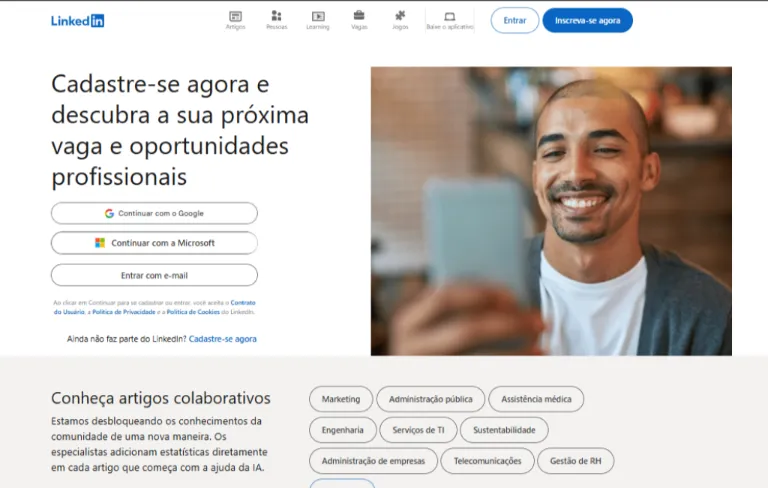Viewport: 768px width, 488px height.
Task: Open the Política de Cookies link
Action: click(193, 312)
